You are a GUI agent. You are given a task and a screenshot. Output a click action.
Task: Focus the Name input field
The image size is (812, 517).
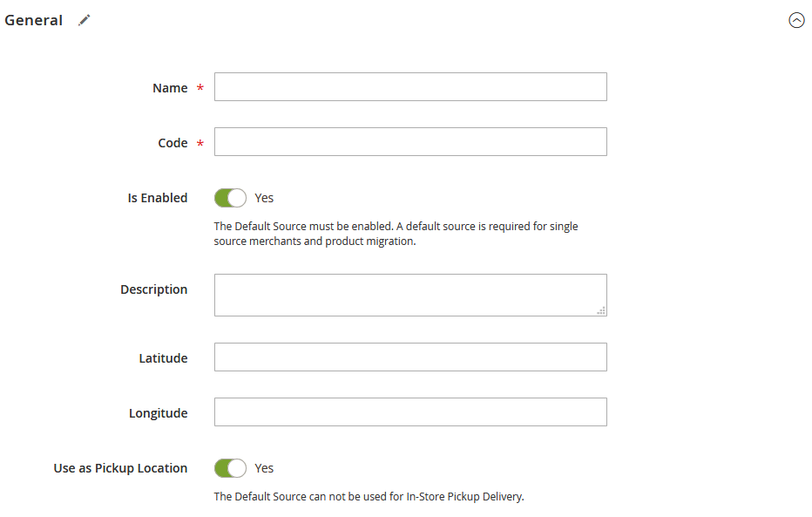coord(410,86)
